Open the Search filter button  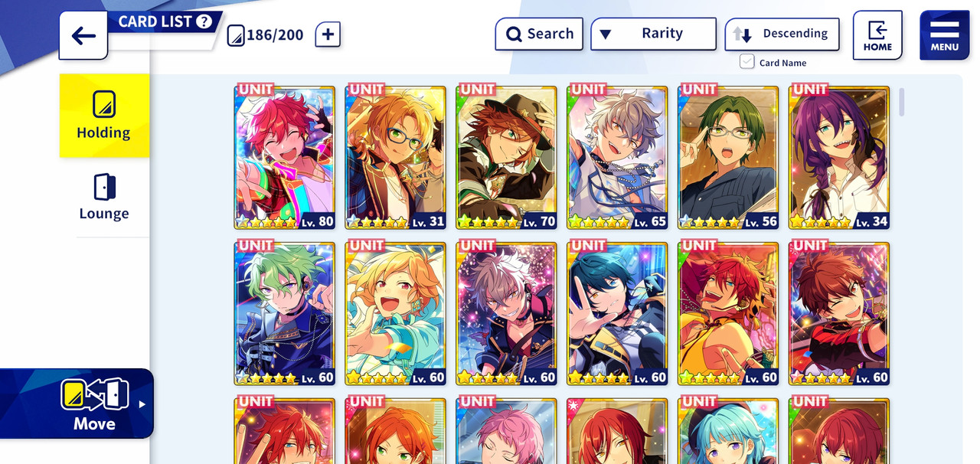pyautogui.click(x=539, y=34)
